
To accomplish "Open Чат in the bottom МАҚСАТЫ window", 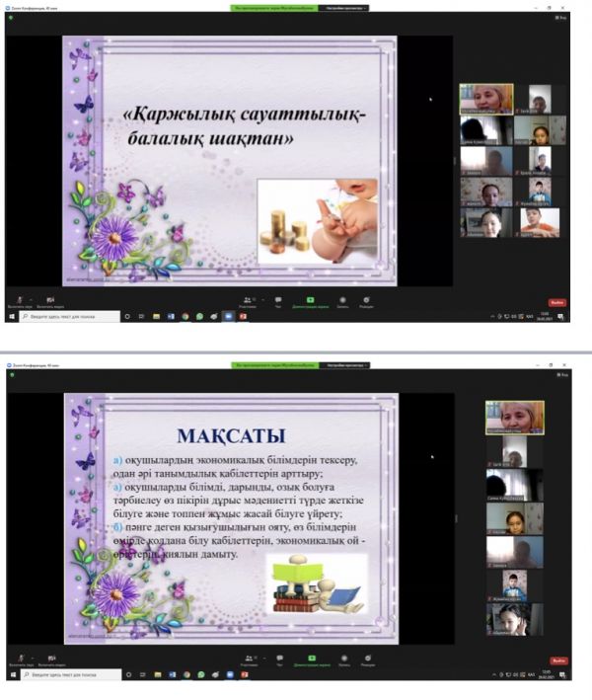I will pos(279,658).
